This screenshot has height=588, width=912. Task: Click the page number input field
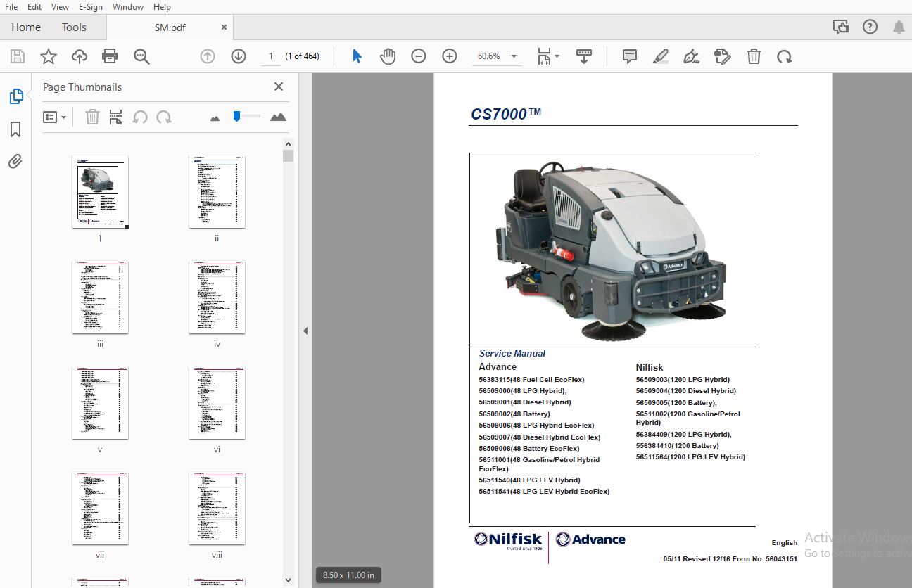pyautogui.click(x=271, y=56)
